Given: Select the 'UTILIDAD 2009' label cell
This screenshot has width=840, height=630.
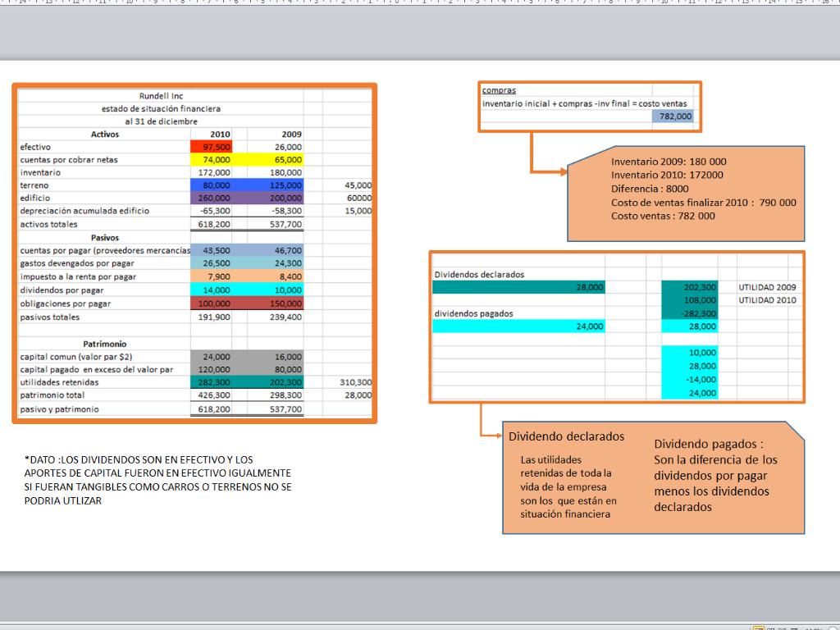Looking at the screenshot, I should point(767,288).
